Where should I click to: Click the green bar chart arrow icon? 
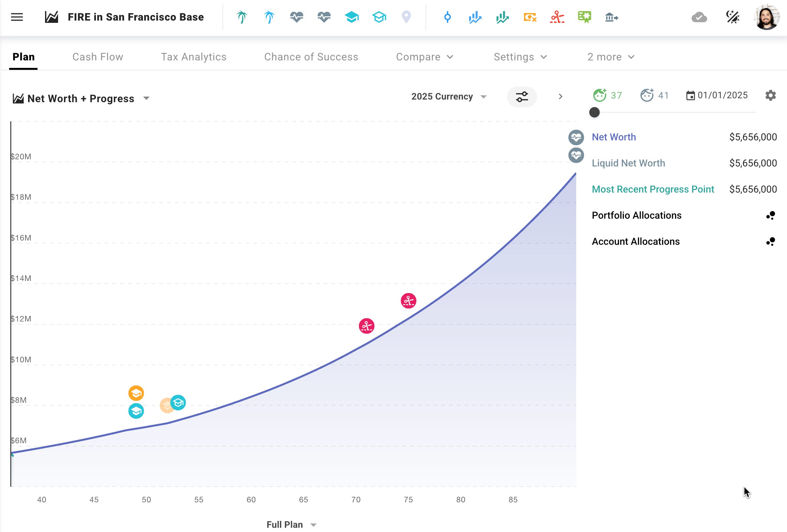pyautogui.click(x=502, y=17)
